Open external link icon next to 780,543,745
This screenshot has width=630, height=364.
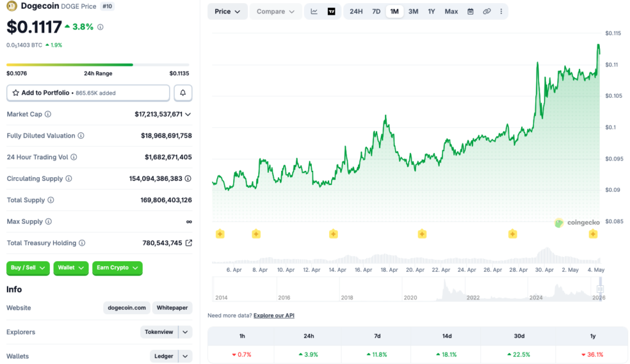(188, 243)
